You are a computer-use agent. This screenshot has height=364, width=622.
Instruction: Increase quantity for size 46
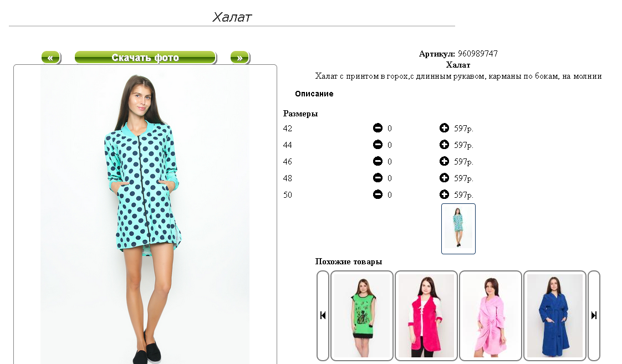[444, 161]
